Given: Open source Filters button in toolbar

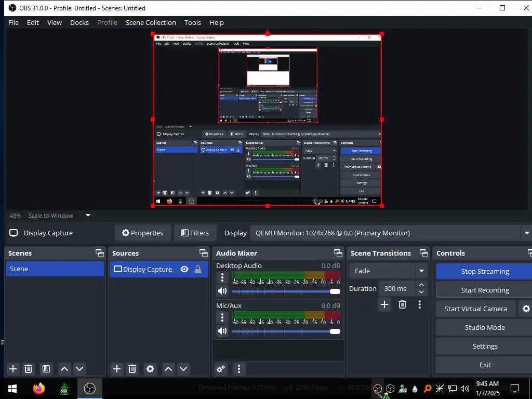Looking at the screenshot, I should pyautogui.click(x=195, y=233).
